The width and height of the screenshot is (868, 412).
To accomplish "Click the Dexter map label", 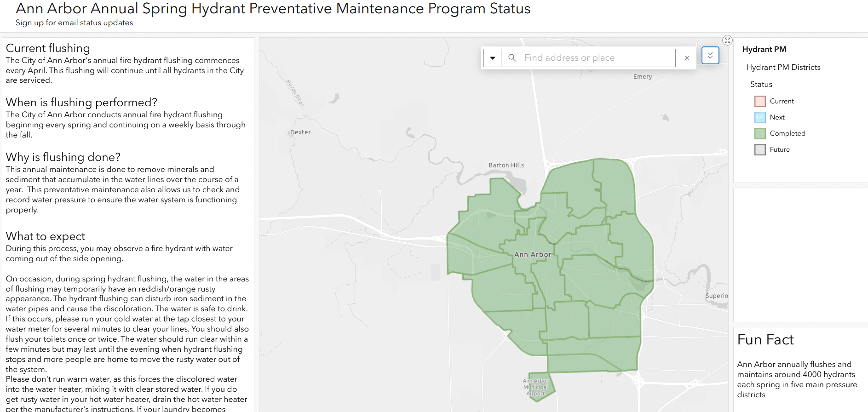I will click(300, 132).
